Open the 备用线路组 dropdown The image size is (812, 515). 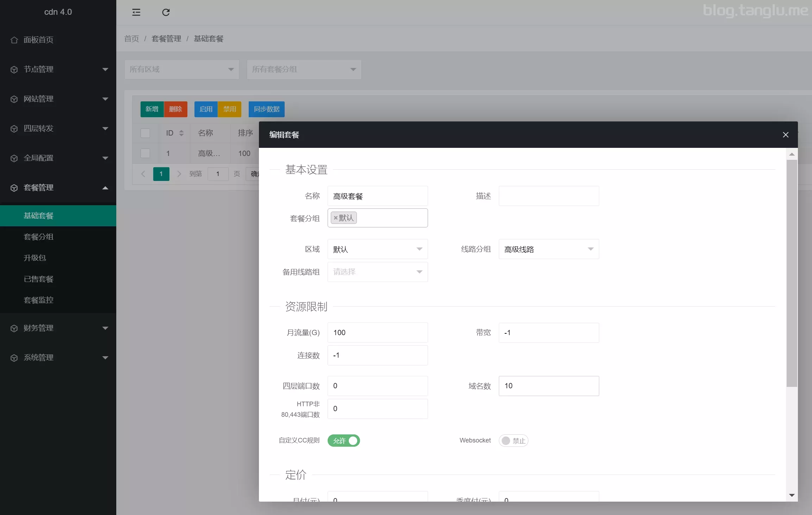tap(377, 272)
